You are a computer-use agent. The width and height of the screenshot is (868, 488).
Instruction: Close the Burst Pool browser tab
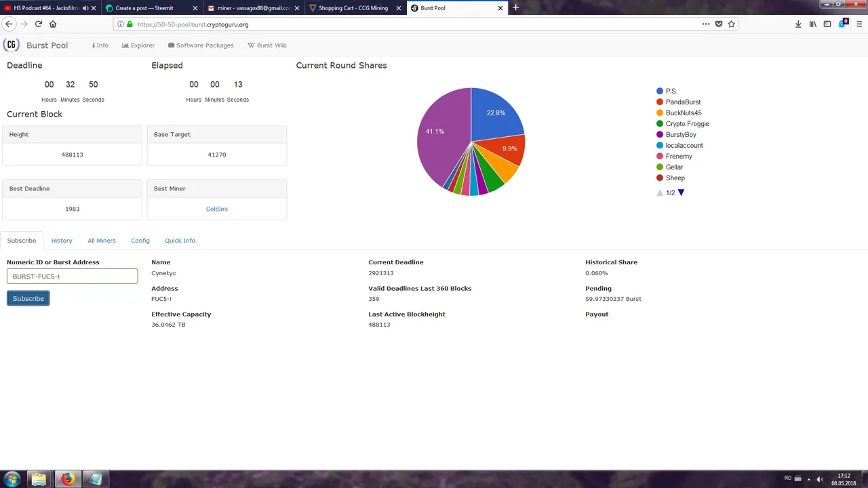500,8
